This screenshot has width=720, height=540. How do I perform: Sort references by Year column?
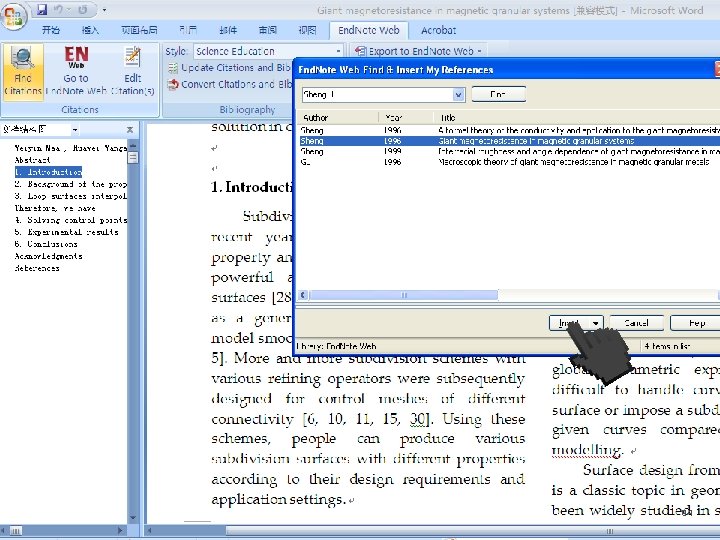click(x=406, y=118)
